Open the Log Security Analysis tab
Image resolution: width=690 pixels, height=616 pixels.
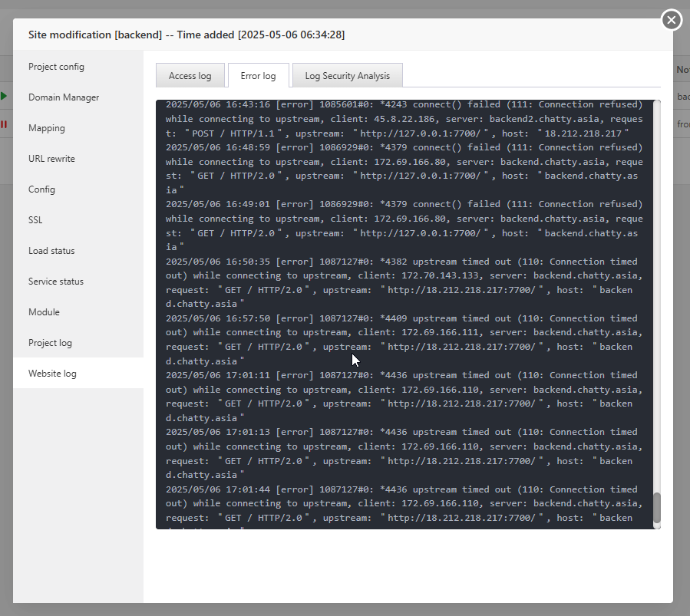click(x=347, y=76)
